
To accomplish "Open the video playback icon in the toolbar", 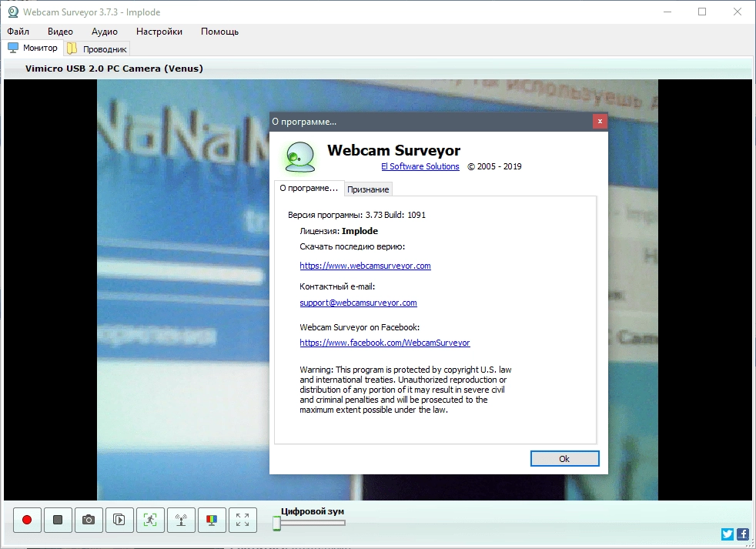I will click(119, 520).
